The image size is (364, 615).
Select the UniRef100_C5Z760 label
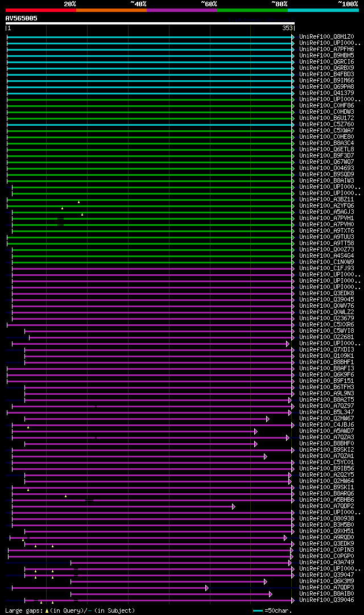pos(326,125)
